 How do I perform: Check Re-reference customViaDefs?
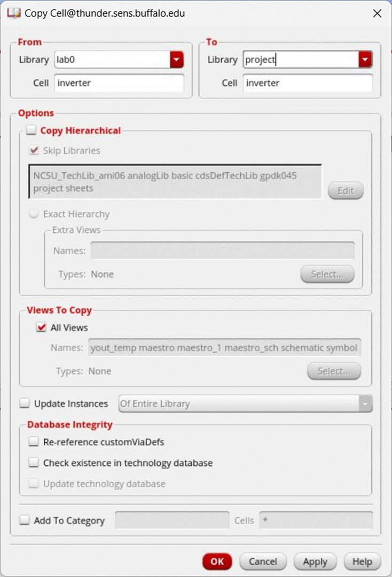click(34, 442)
